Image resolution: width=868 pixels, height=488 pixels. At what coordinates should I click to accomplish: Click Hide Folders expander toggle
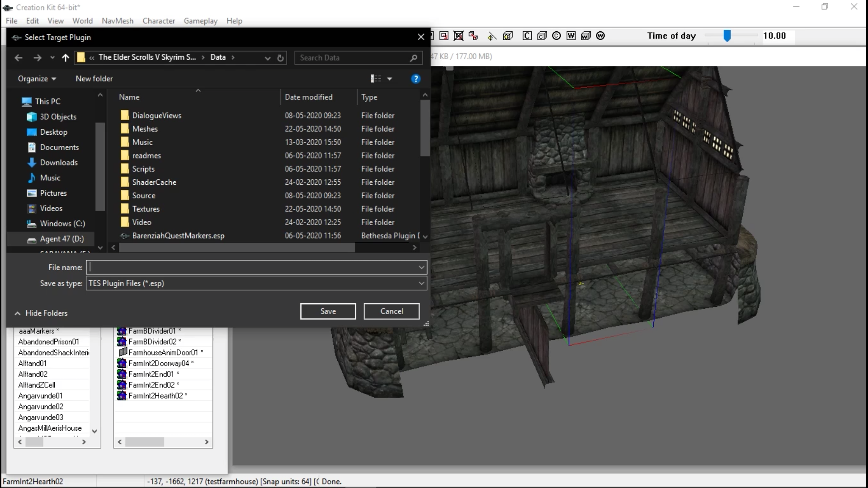click(17, 313)
